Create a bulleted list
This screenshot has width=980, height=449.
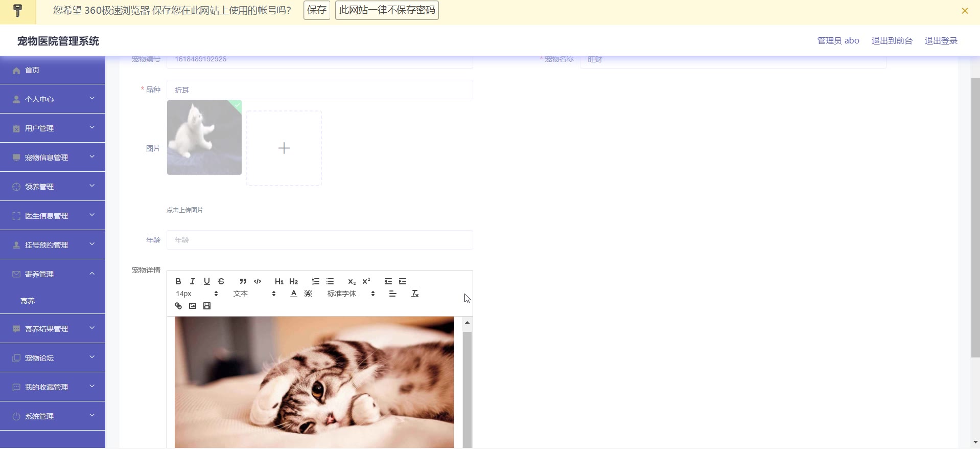(x=330, y=281)
